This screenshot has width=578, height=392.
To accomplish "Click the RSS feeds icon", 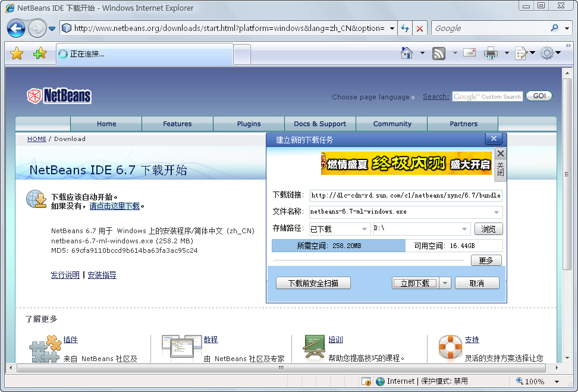I will 439,53.
